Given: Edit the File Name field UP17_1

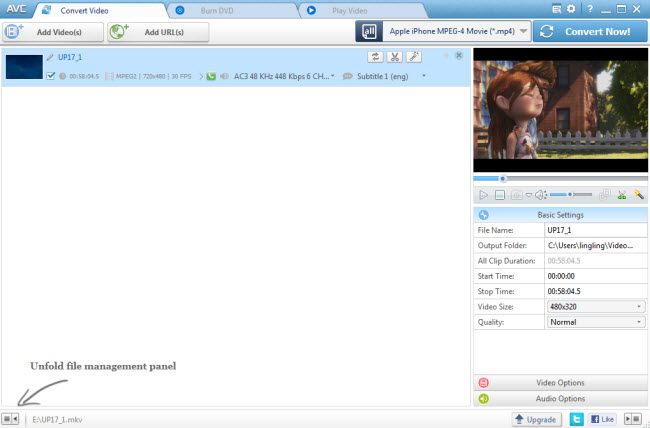Looking at the screenshot, I should [x=596, y=230].
